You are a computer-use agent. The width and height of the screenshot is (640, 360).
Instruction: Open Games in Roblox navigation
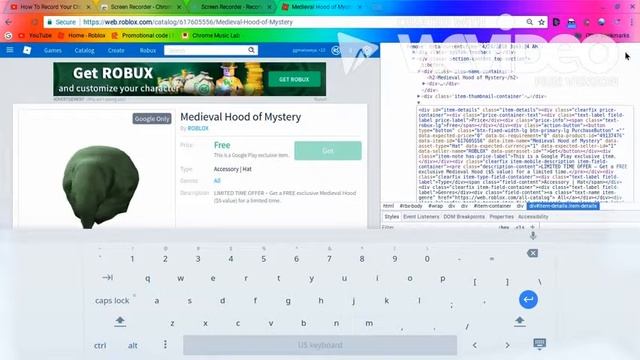(53, 50)
